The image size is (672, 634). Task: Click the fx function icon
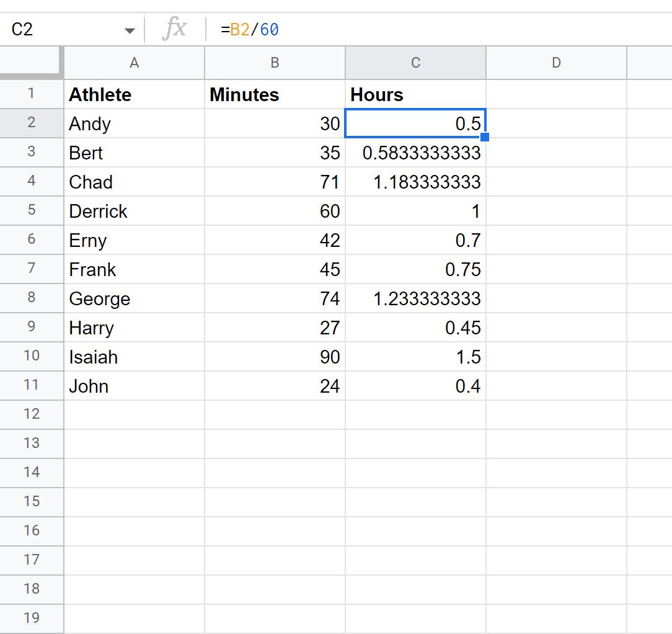coord(174,29)
